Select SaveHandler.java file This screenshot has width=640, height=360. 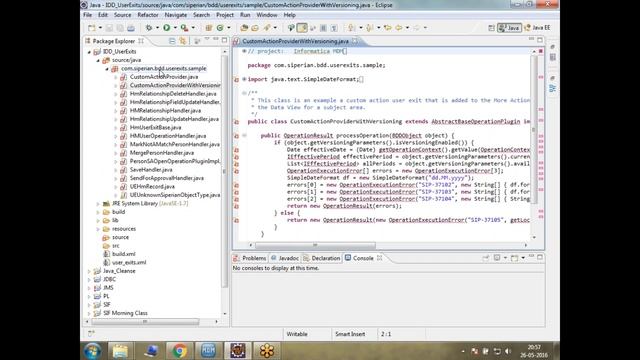click(x=151, y=169)
